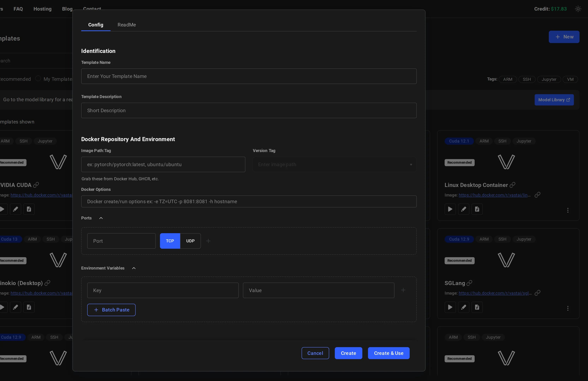Click the Batch Paste button

[x=111, y=310]
